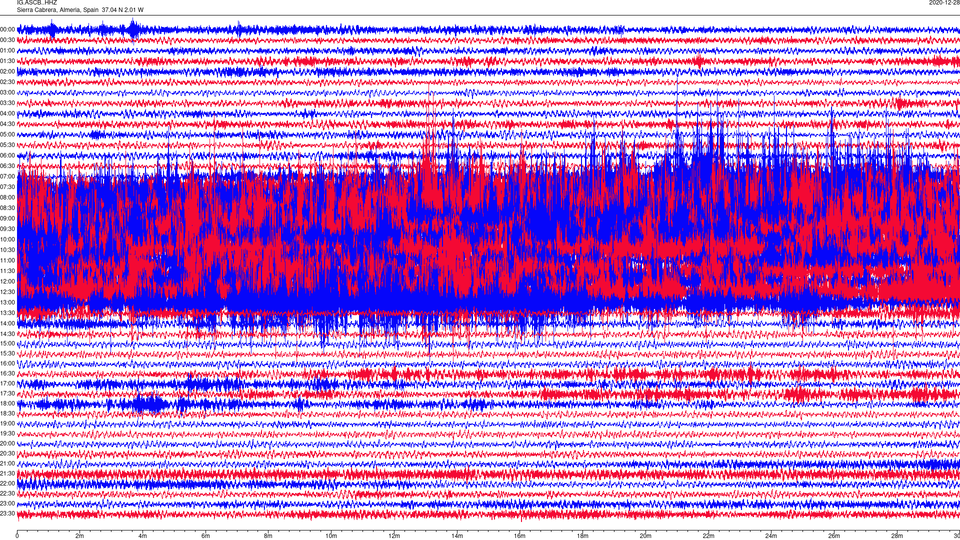Viewport: 960px width, 540px height.
Task: Pick the 14:00 time row label
Action: pos(8,323)
